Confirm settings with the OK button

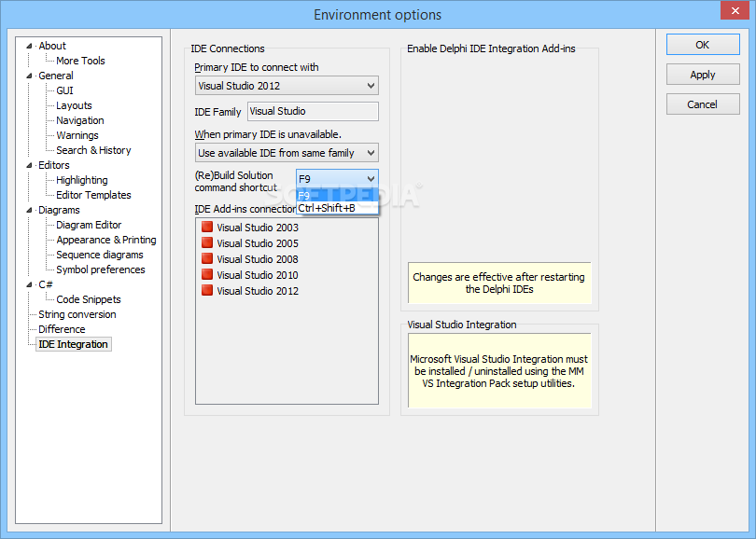[x=703, y=45]
